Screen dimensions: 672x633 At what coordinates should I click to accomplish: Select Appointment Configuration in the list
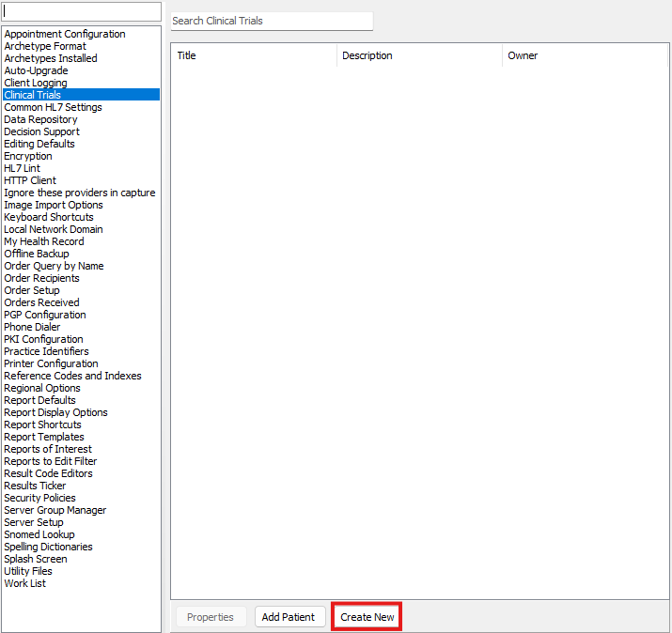tap(64, 34)
